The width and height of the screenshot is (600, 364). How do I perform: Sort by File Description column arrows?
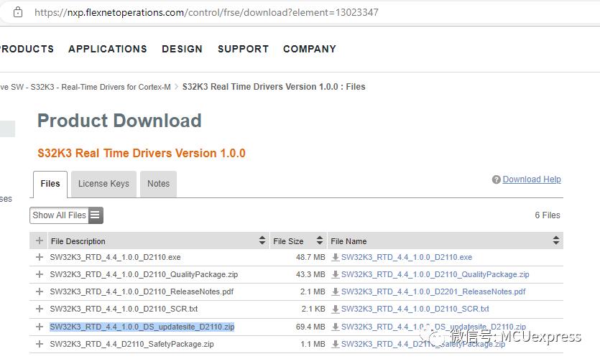pos(262,241)
